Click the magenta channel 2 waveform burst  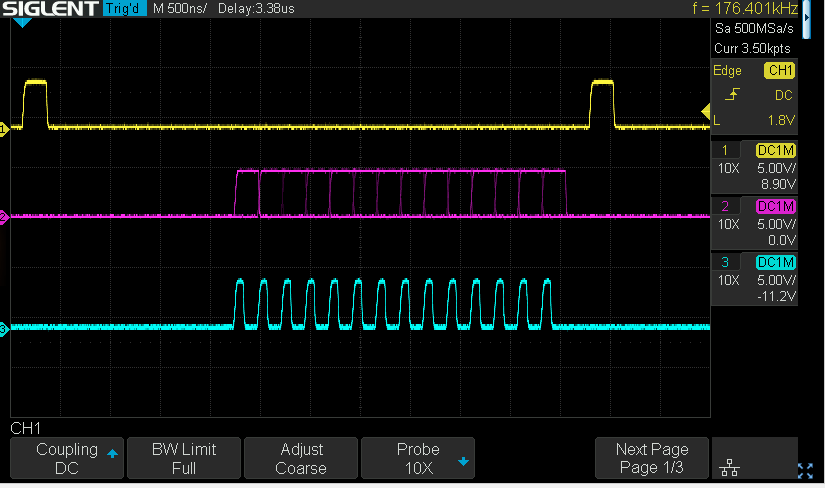[x=401, y=193]
